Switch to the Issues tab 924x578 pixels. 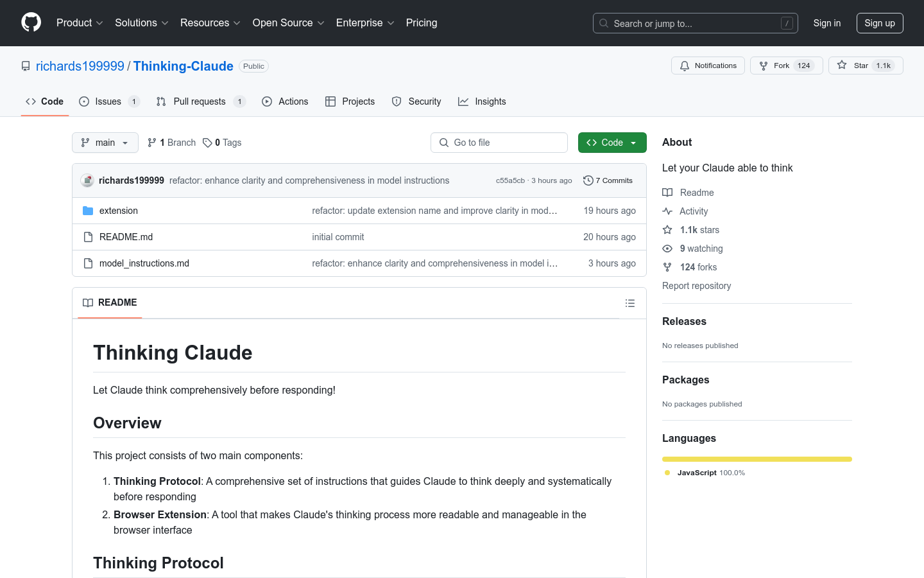108,101
